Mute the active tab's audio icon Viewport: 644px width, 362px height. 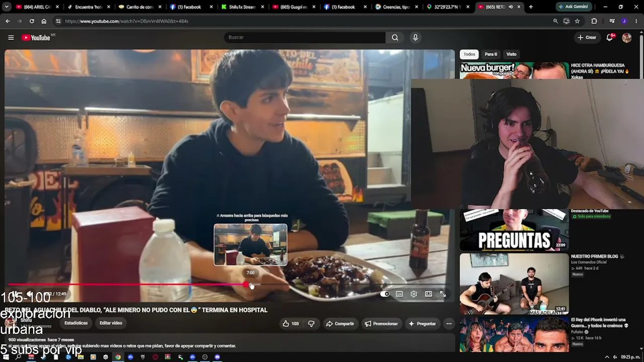tap(511, 7)
